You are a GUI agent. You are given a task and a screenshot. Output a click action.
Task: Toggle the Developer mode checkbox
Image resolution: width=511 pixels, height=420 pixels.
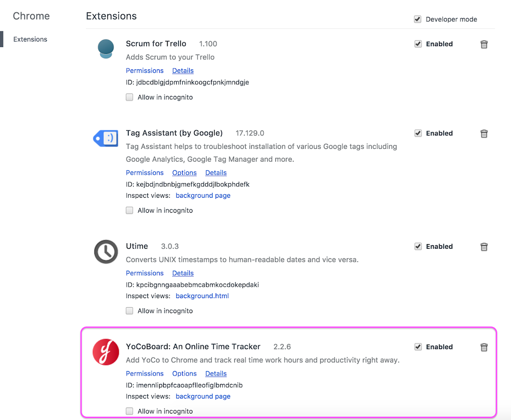[x=418, y=19]
